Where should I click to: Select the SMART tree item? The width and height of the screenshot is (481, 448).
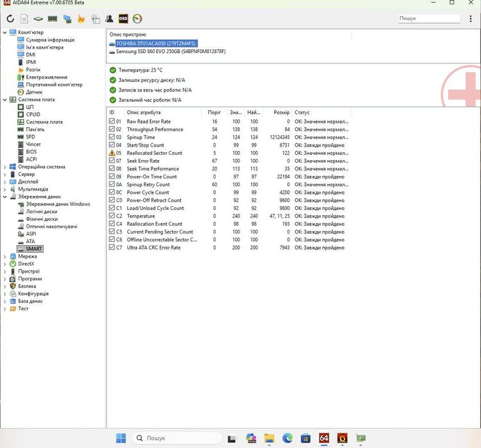tap(30, 249)
